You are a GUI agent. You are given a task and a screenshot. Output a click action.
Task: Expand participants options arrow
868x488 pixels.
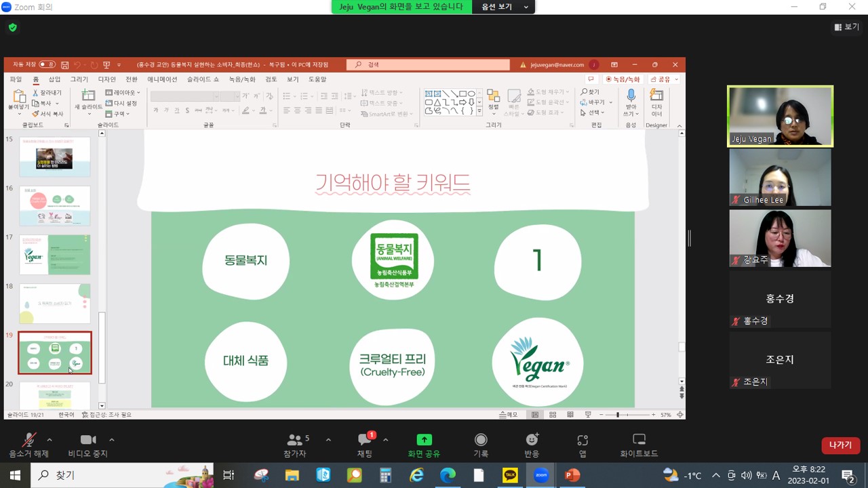(328, 440)
